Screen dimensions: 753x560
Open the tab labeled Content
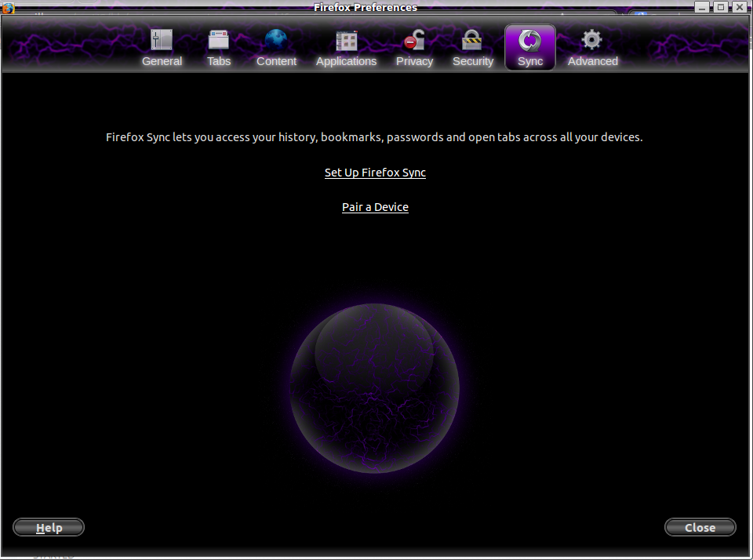276,61
